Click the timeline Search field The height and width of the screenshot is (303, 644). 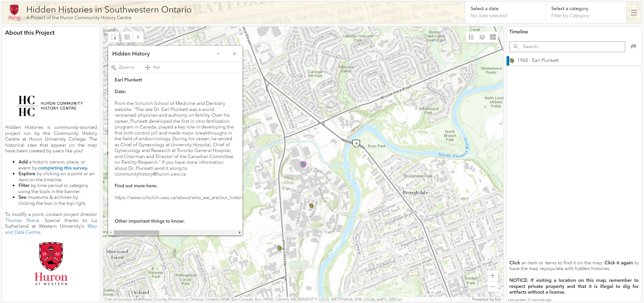(x=571, y=47)
